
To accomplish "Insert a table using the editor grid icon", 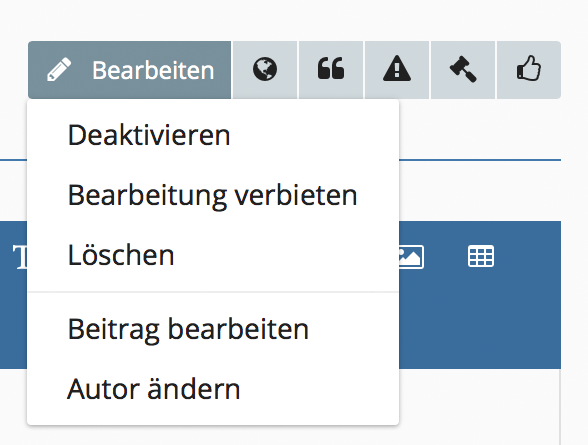I will point(481,256).
